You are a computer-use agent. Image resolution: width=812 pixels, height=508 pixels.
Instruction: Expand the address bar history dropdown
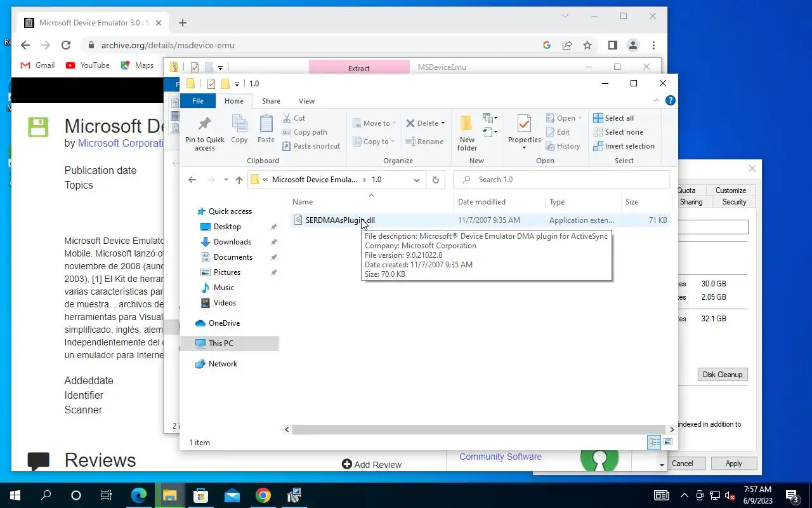pyautogui.click(x=417, y=180)
